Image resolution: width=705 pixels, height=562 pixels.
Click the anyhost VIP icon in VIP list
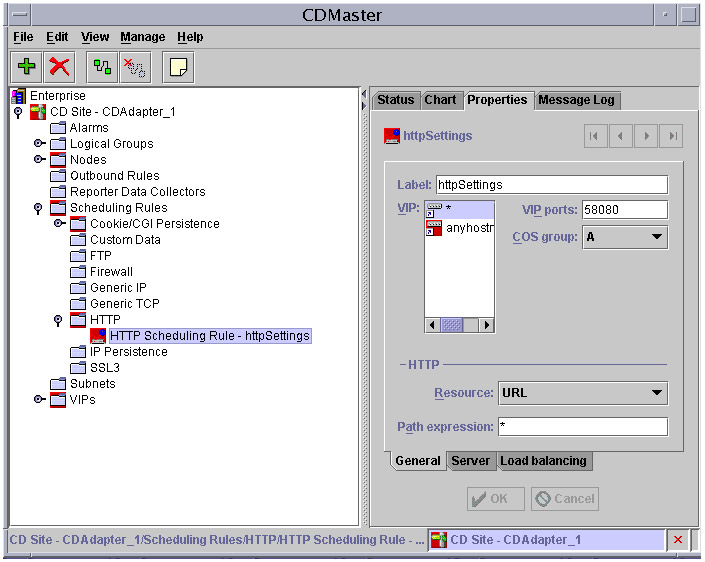[x=434, y=228]
